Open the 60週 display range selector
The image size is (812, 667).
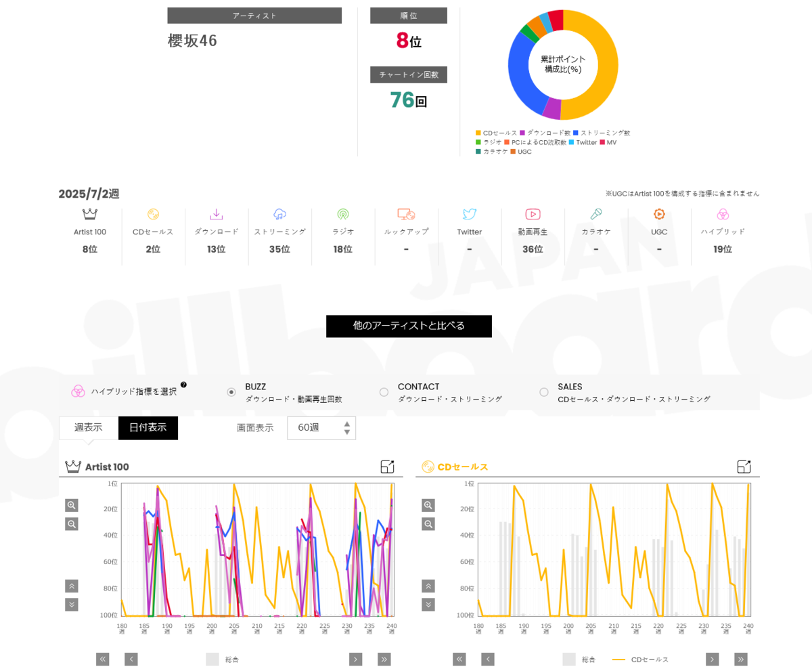coord(321,428)
